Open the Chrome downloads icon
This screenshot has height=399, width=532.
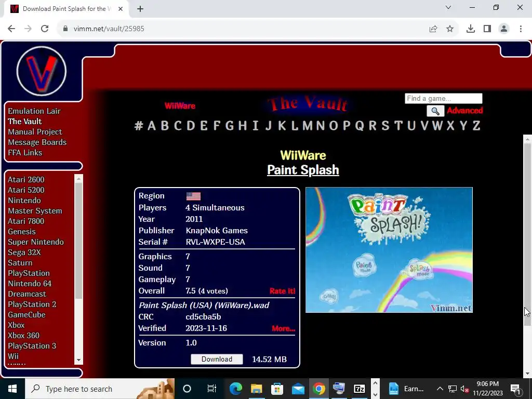pos(471,29)
